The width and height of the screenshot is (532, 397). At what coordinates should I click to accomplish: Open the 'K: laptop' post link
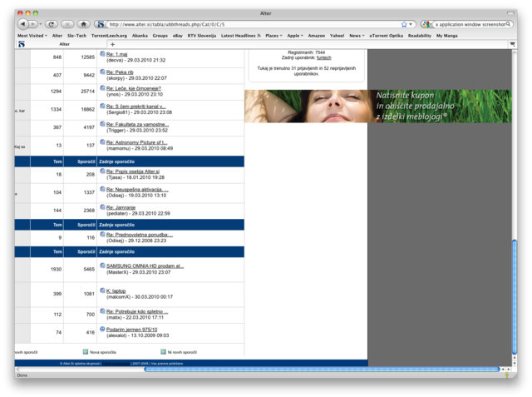[x=116, y=291]
